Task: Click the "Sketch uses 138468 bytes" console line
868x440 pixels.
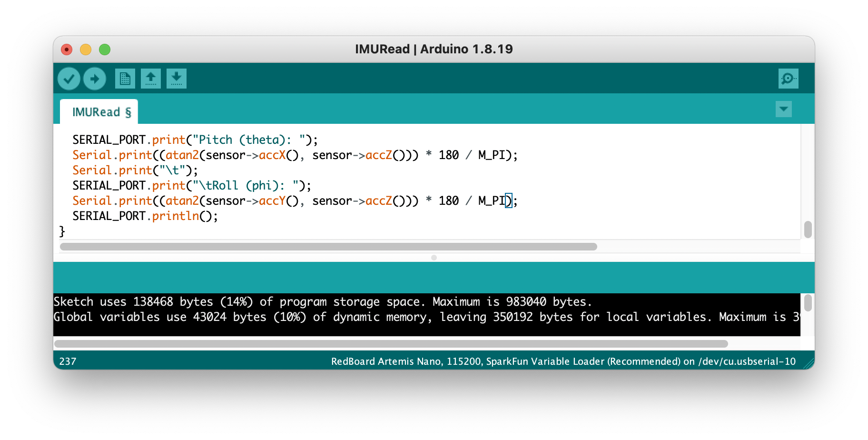Action: pos(323,302)
